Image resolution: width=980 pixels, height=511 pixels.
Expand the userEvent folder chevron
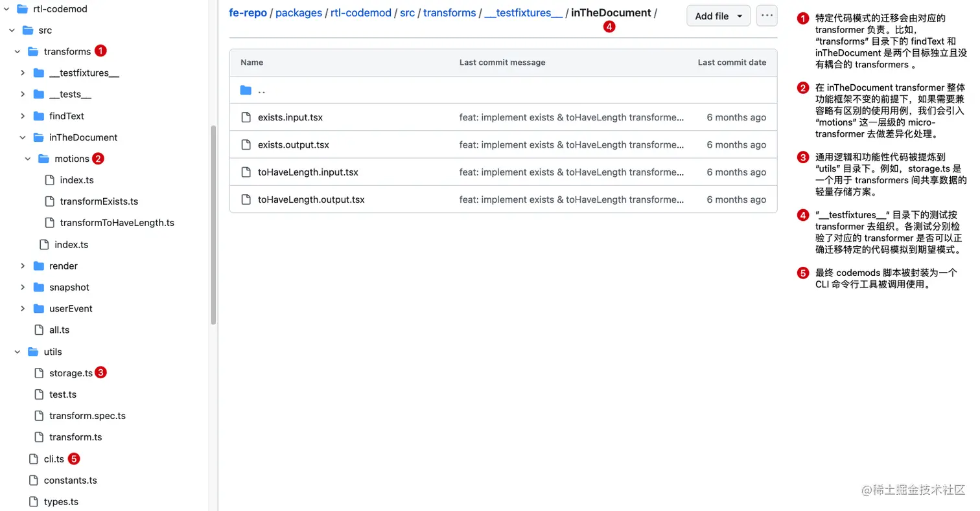click(x=23, y=309)
